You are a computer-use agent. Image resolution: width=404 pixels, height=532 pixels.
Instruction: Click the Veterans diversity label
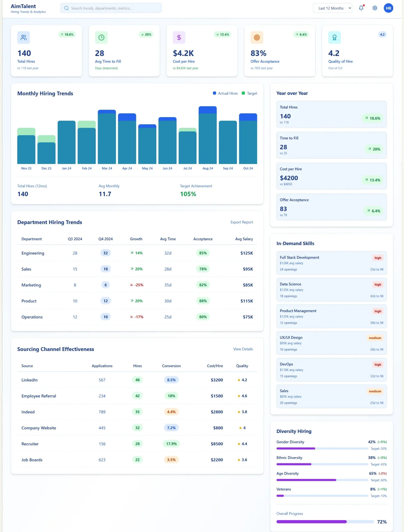point(284,489)
